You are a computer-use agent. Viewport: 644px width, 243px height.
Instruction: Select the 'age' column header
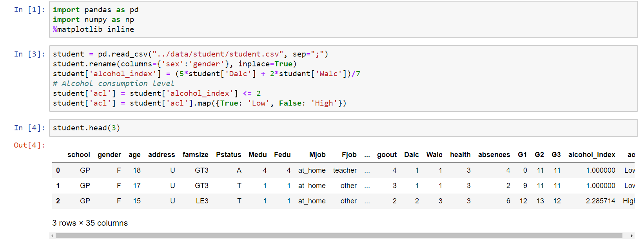[134, 155]
